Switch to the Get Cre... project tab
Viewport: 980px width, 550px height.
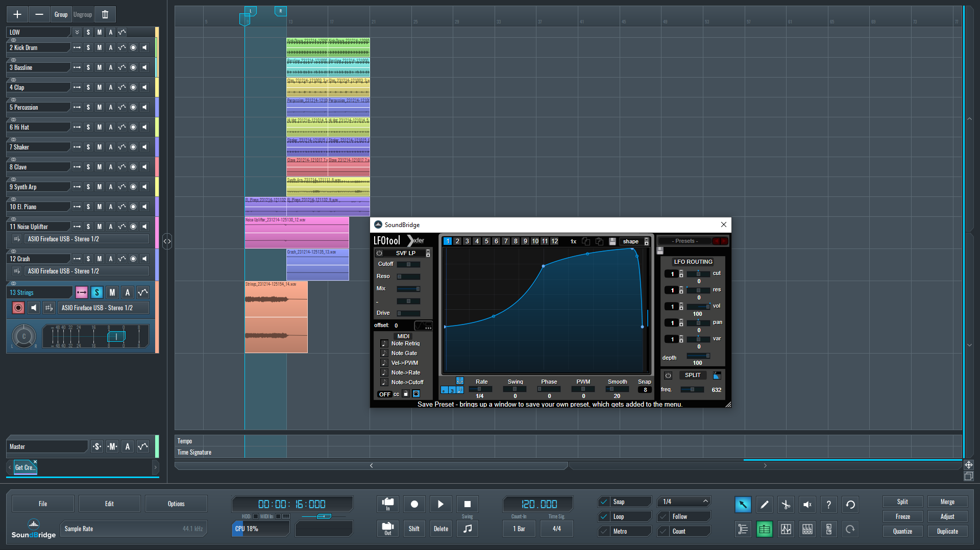pos(25,467)
